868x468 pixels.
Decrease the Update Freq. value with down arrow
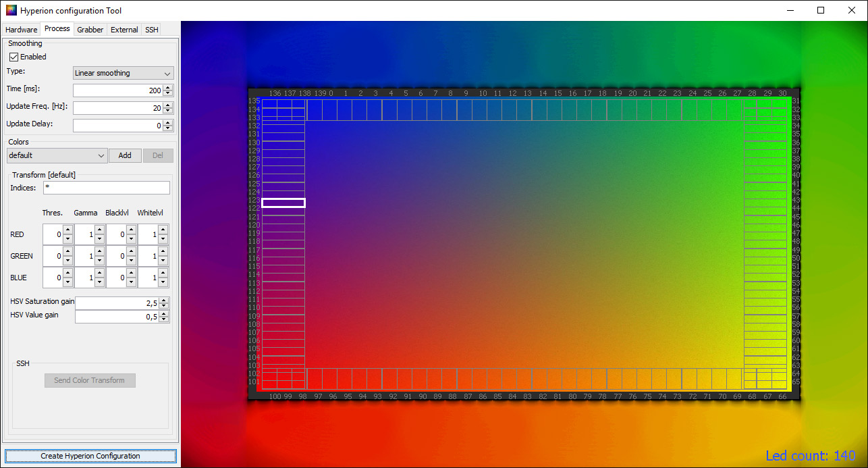(x=167, y=111)
